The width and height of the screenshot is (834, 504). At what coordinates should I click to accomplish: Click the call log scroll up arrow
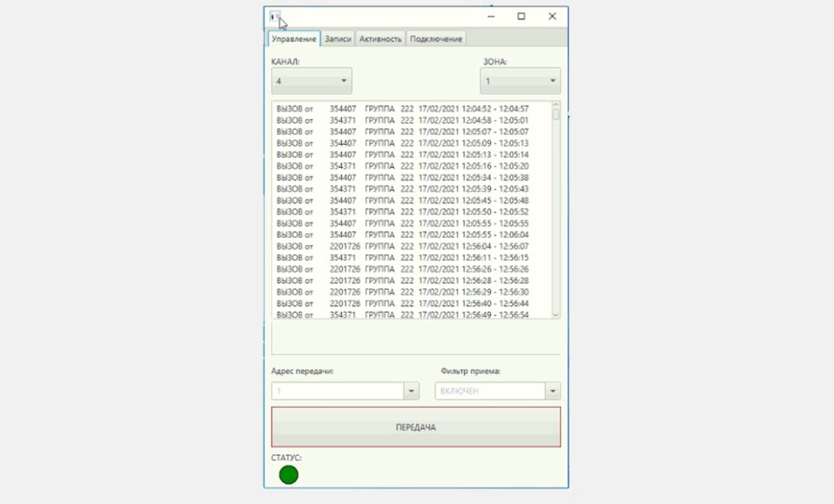(555, 106)
